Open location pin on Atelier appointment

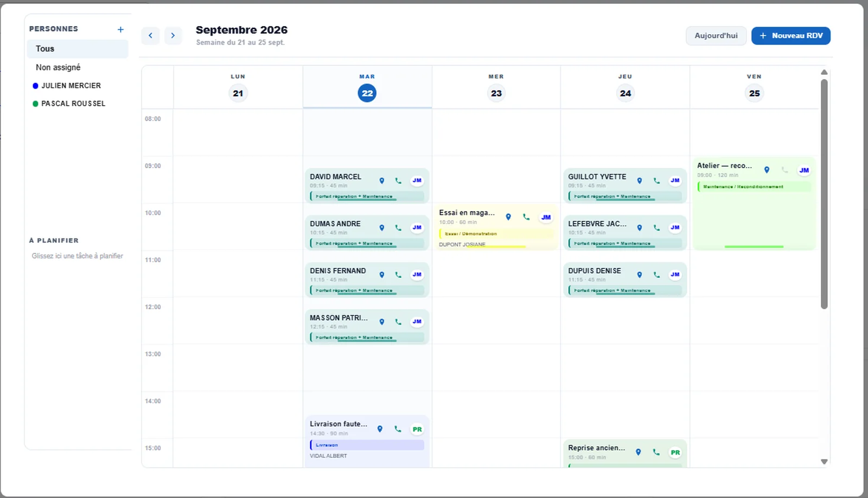point(767,170)
